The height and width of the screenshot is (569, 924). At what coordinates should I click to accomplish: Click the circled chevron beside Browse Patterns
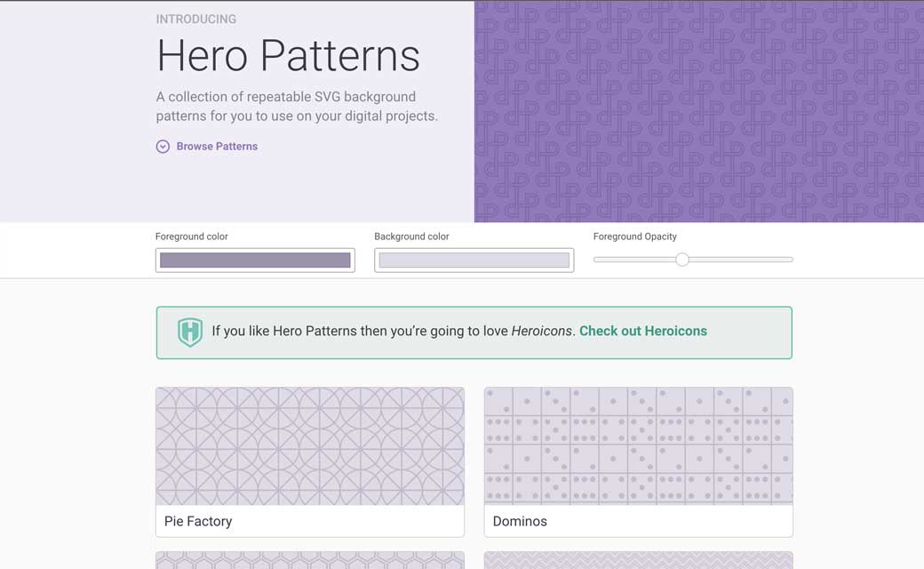[163, 147]
